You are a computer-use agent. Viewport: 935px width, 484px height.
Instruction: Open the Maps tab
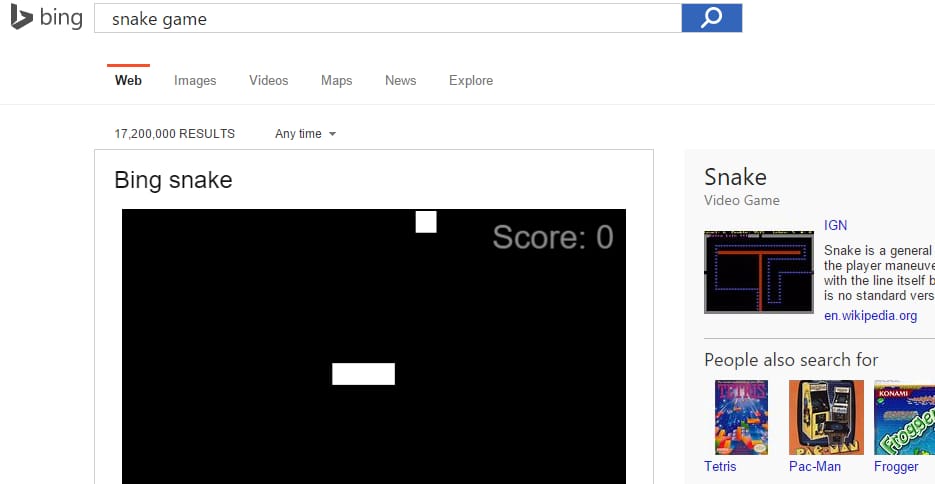[336, 80]
